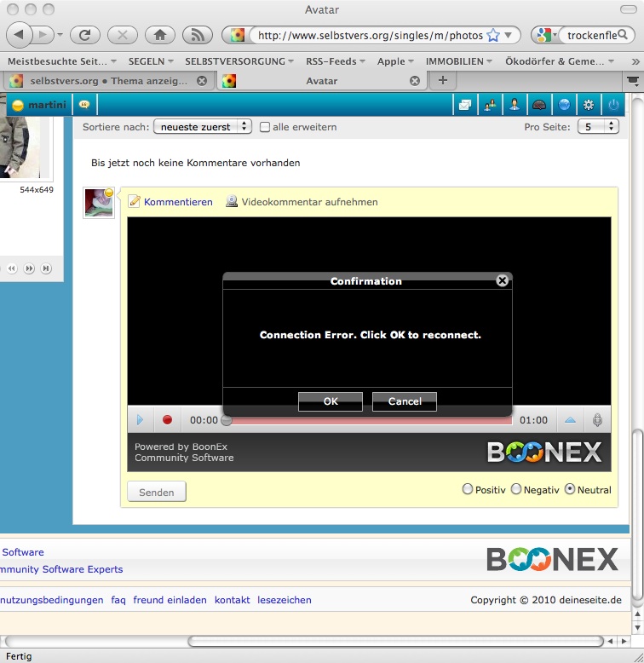Screen dimensions: 644x663
Task: Enable the 'alle erweitern' checkbox
Action: (265, 127)
